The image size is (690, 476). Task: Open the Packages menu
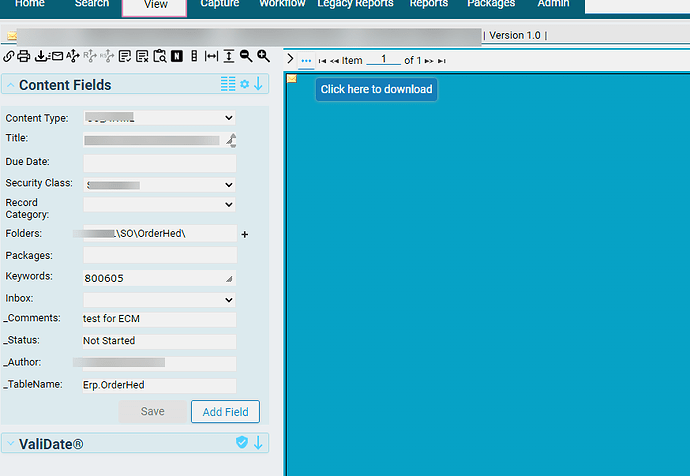(x=491, y=4)
